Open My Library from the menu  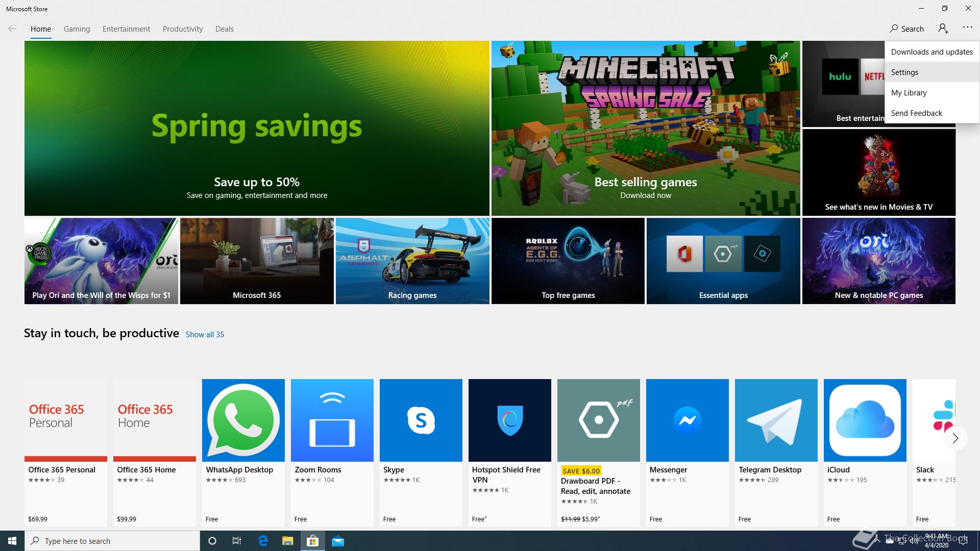pos(932,93)
